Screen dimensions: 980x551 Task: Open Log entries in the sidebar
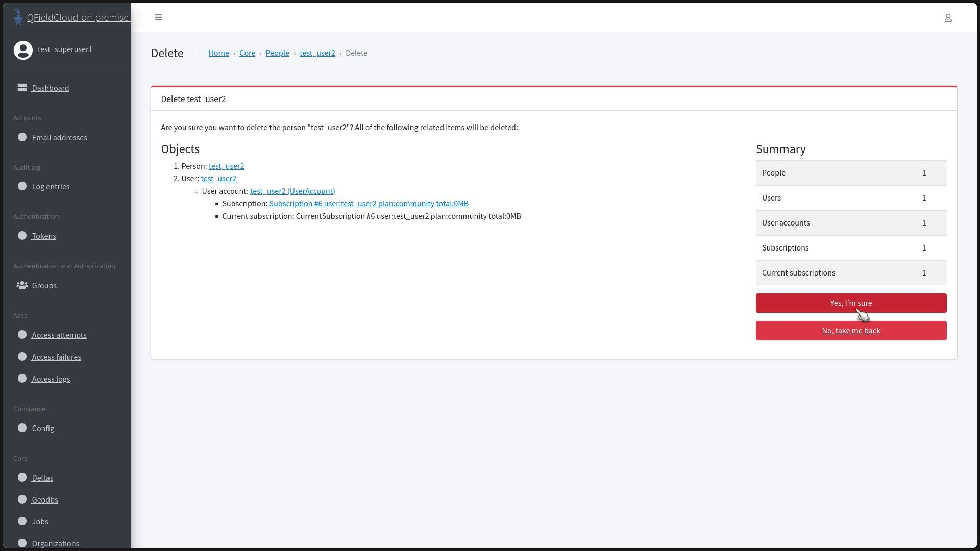click(51, 187)
